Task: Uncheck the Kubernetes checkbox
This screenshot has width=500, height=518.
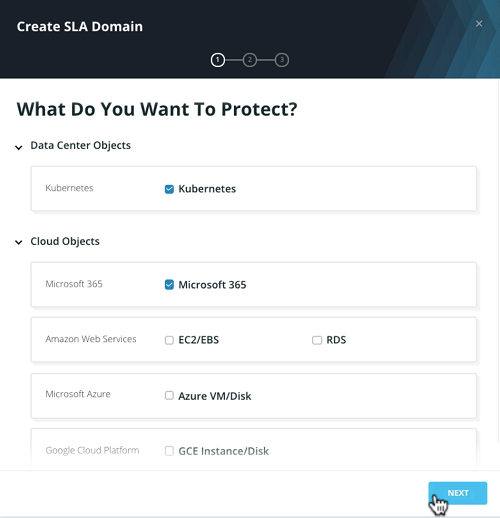Action: pos(169,189)
